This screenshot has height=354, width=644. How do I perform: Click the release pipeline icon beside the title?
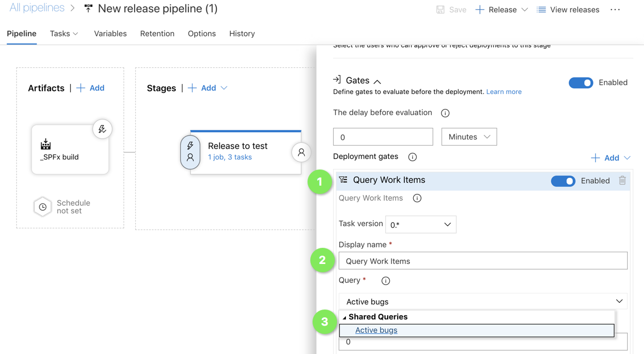coord(88,9)
